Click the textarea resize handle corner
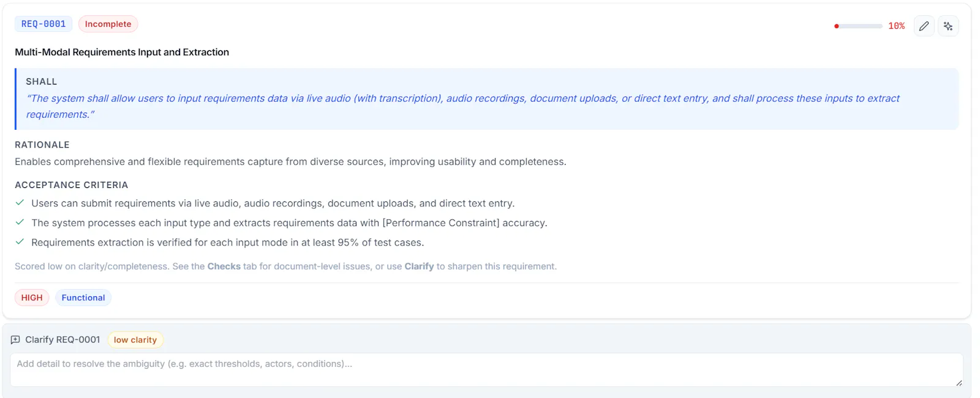Viewport: 980px width, 398px height. tap(959, 383)
